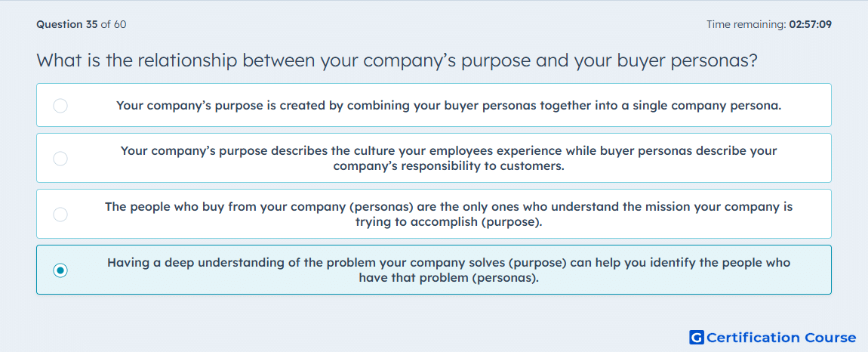Click answer text 'company's responsibility to customers'
This screenshot has height=352, width=868.
pyautogui.click(x=448, y=165)
